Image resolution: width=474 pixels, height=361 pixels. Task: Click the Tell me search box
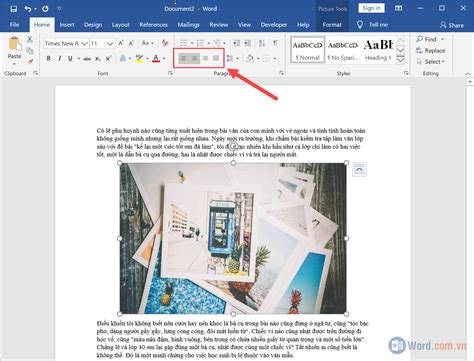(373, 25)
